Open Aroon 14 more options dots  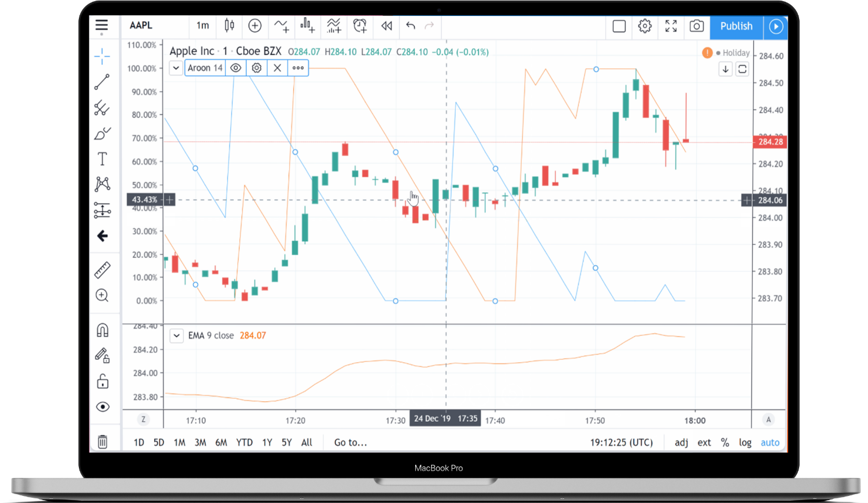[x=298, y=68]
